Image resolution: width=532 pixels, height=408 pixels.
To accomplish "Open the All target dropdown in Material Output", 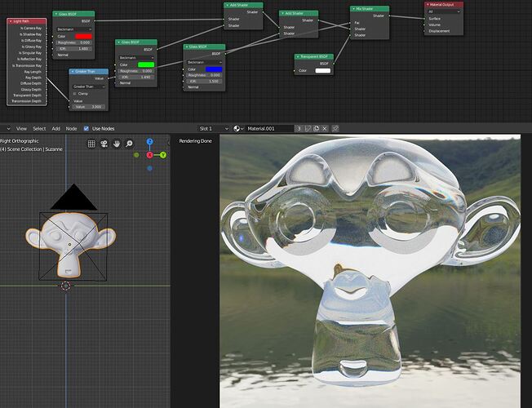I will (x=444, y=11).
